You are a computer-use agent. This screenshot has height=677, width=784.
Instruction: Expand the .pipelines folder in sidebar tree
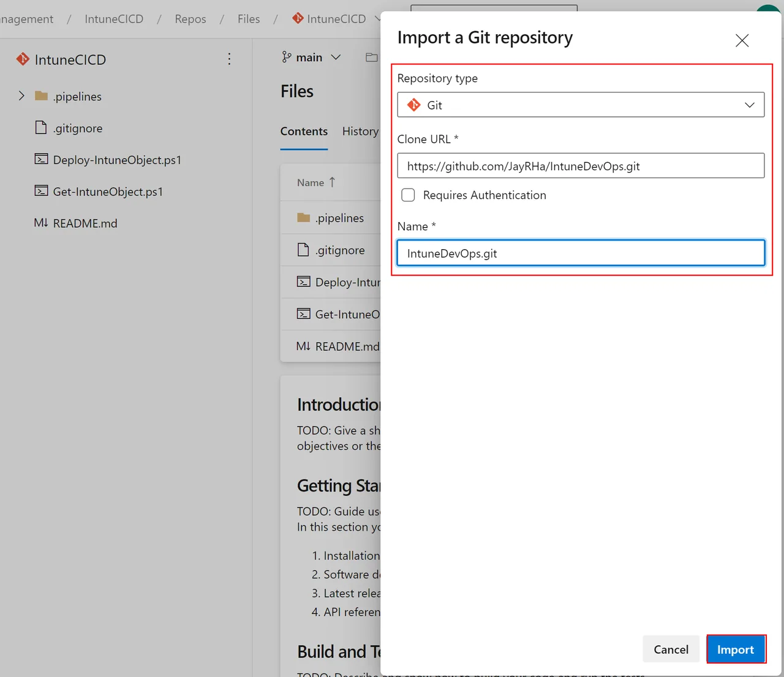click(21, 96)
